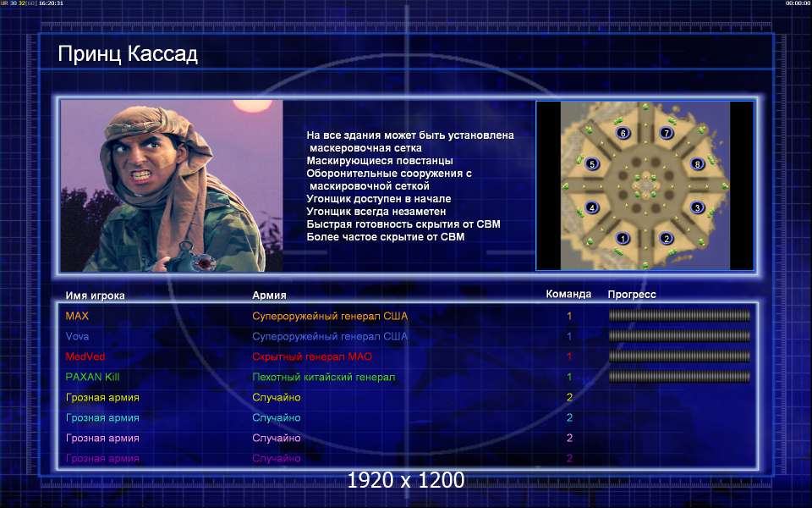
Task: Choose start position marker 4 on the map
Action: [592, 208]
